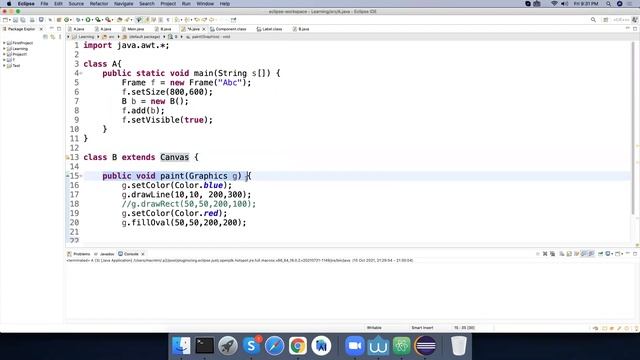
Task: Click the toolbar Search magnifier in Eclipse
Action: [x=593, y=20]
